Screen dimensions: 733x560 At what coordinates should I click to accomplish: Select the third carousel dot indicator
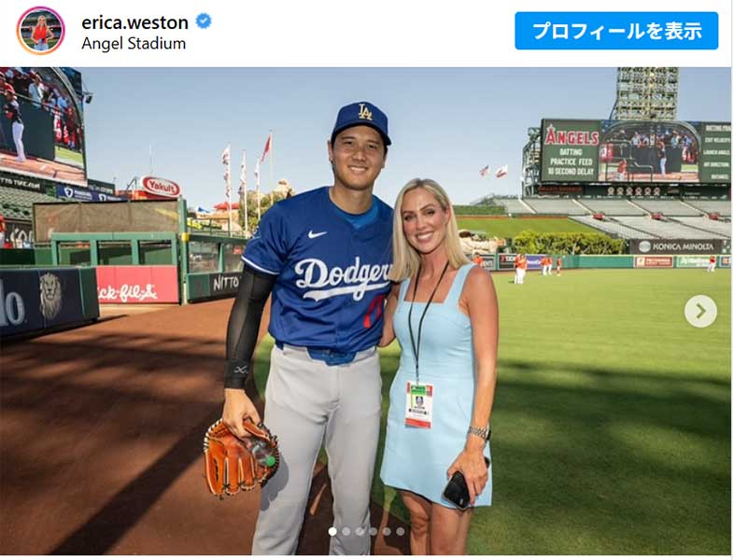(x=359, y=531)
